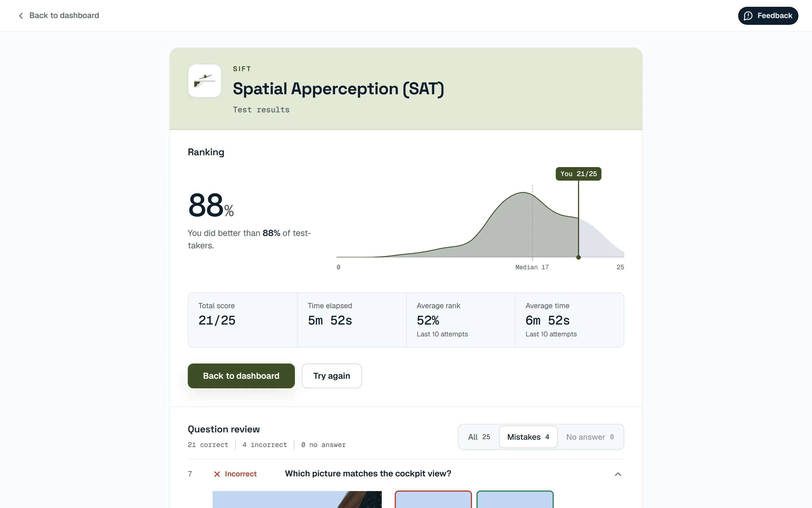The height and width of the screenshot is (508, 812).
Task: Click the '4 incorrect' summary text
Action: tap(264, 444)
